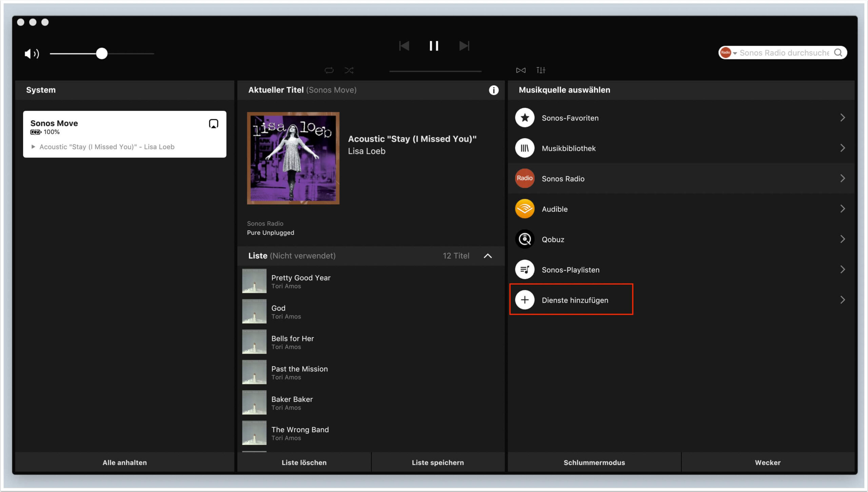Screen dimensions: 868x492
Task: Click the search magnifier icon
Action: click(838, 53)
